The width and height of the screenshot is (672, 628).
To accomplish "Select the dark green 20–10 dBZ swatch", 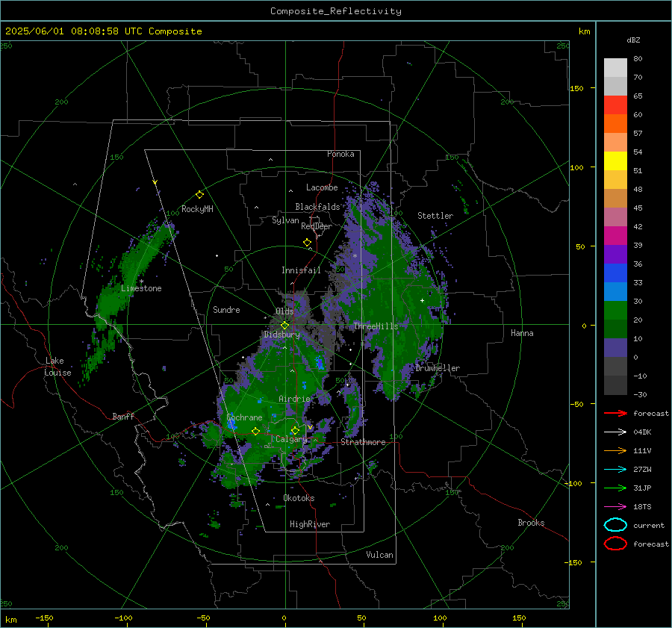I will pyautogui.click(x=615, y=329).
